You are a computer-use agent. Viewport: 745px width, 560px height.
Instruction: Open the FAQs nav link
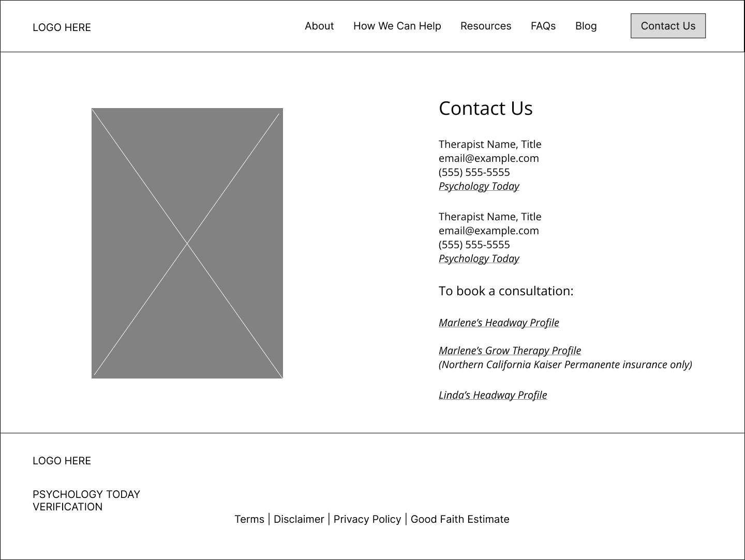pos(543,26)
